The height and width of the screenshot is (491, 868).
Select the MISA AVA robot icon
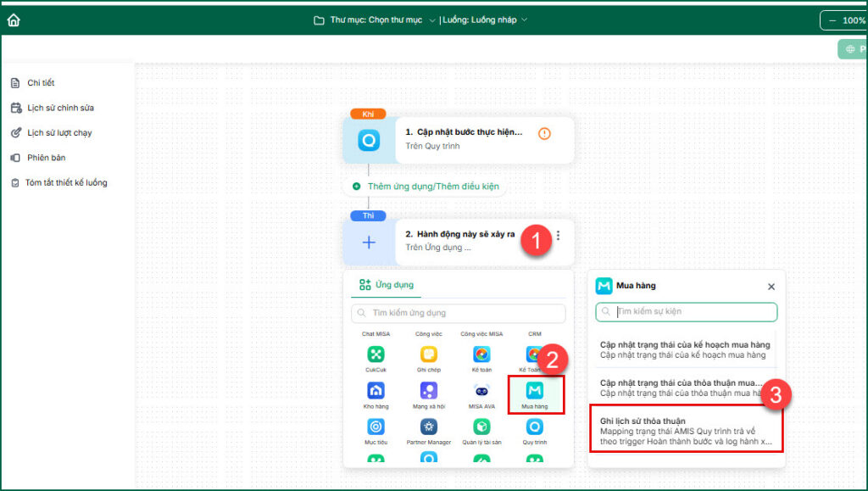click(x=482, y=391)
